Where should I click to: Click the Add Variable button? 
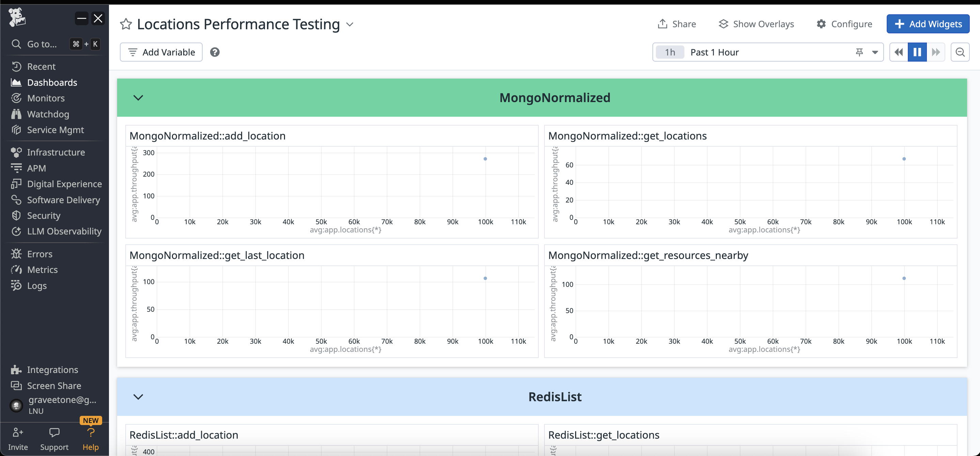(161, 52)
